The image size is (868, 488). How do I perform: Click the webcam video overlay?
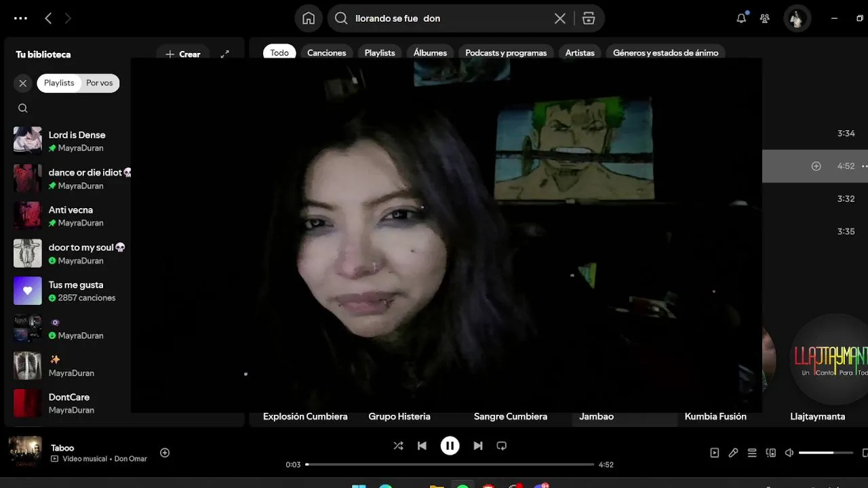click(x=446, y=235)
